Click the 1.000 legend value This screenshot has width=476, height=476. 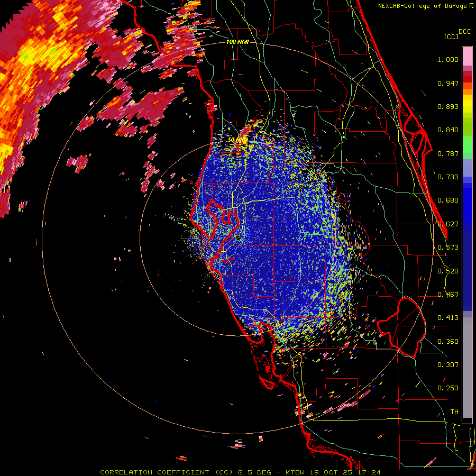[448, 59]
